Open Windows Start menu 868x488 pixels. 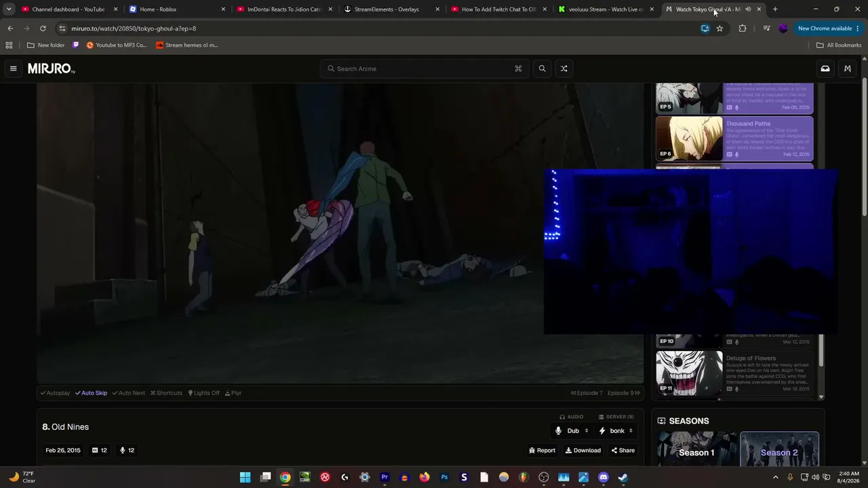[245, 477]
